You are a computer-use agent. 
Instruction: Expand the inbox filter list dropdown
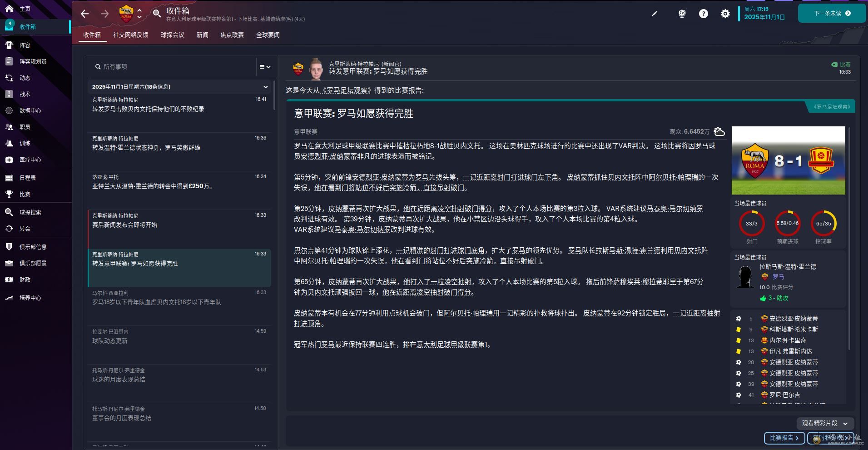click(265, 67)
